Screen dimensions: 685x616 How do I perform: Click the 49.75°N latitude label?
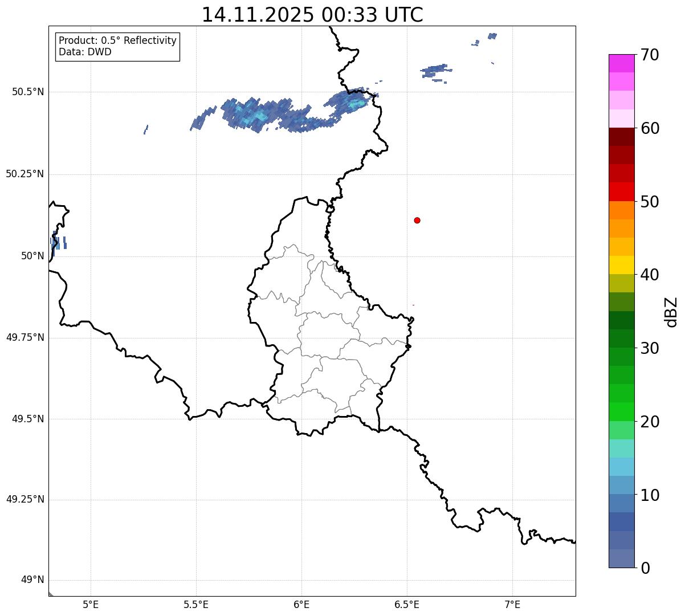(25, 337)
